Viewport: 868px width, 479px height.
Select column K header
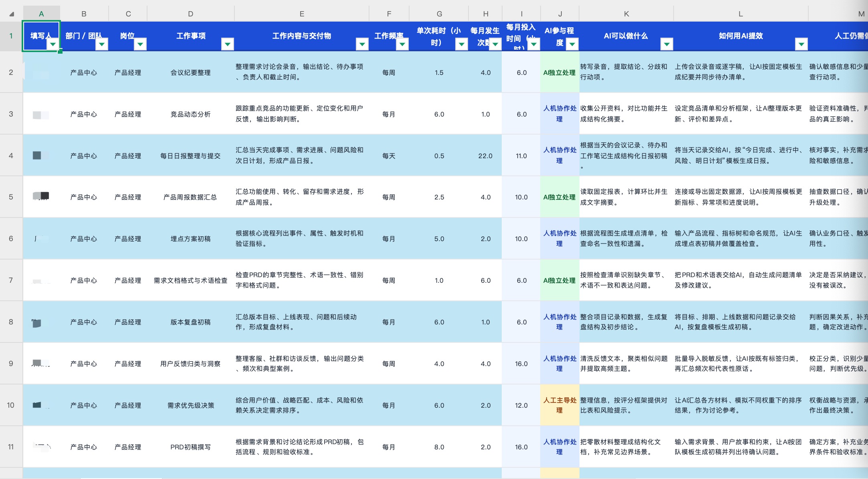[626, 14]
